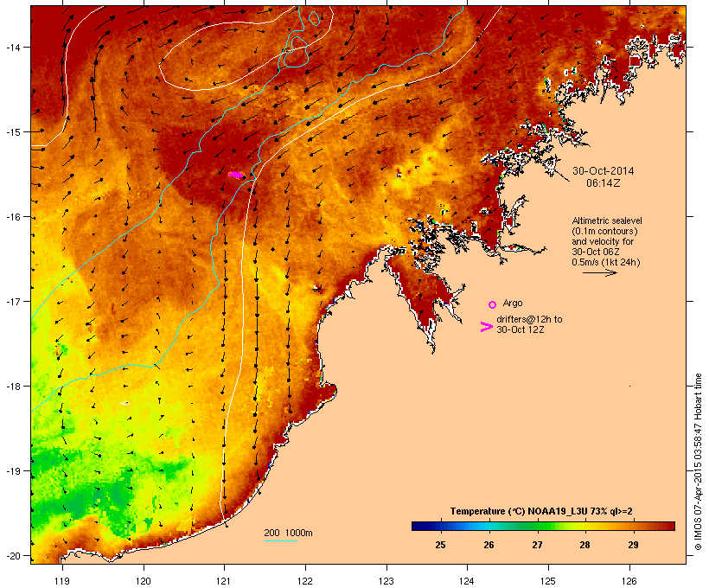Click latitude axis label -17
Screen dimensions: 709x588
(x=12, y=301)
